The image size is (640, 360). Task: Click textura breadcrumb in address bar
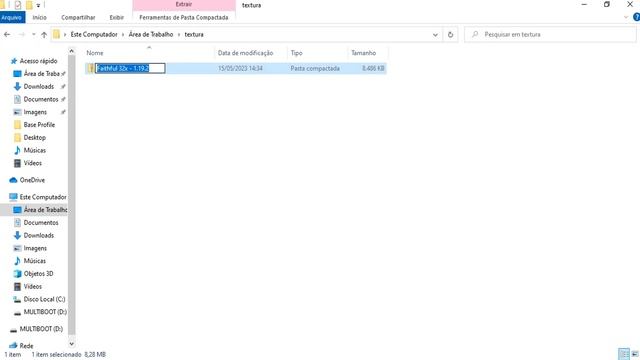pyautogui.click(x=194, y=35)
